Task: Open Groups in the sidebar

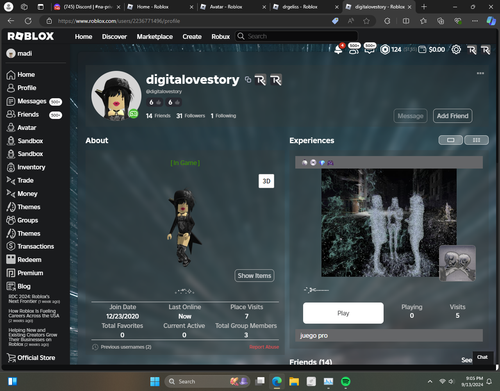Action: tap(22, 220)
